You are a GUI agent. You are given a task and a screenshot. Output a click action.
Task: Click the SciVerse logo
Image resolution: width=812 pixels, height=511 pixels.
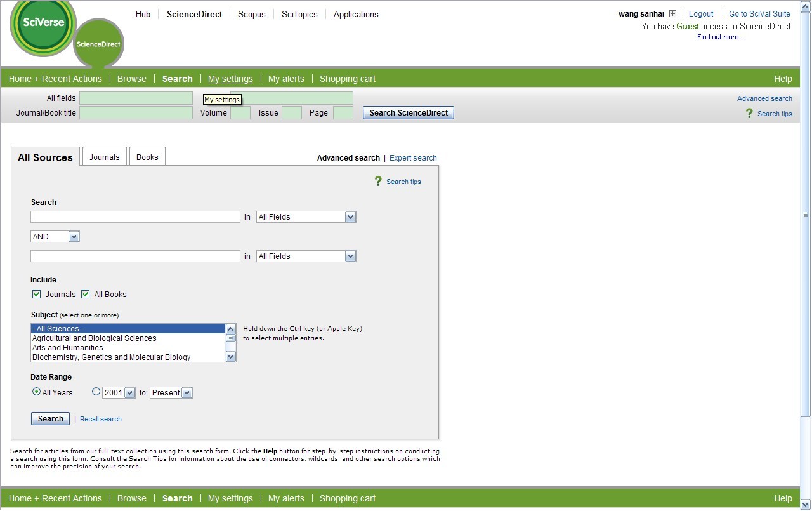click(x=43, y=29)
